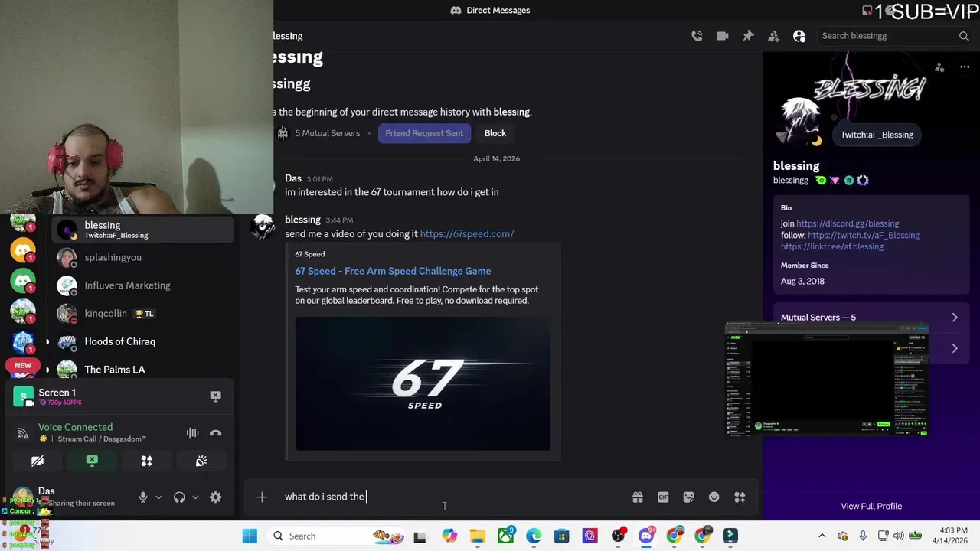This screenshot has height=551, width=980.
Task: Open discord.gg/blessing bio link
Action: (x=848, y=223)
